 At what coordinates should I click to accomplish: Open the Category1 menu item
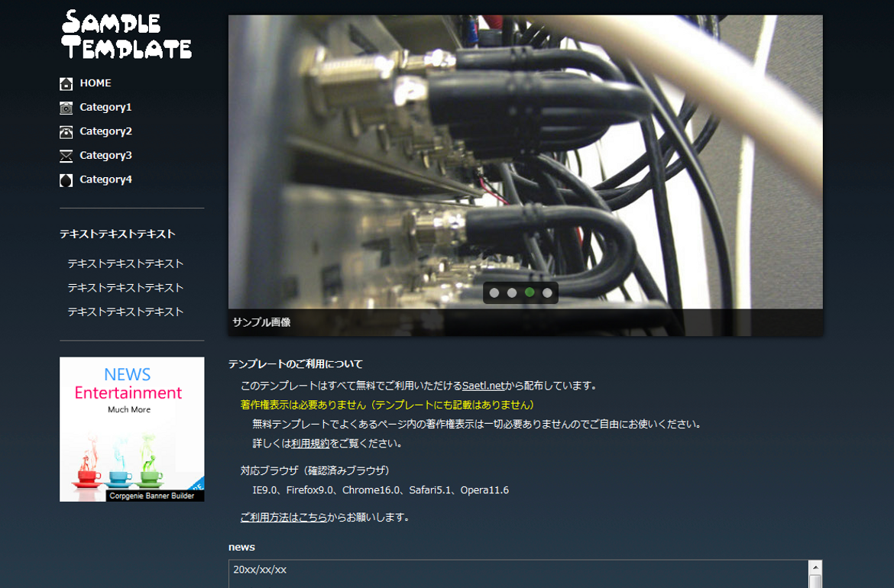(105, 107)
